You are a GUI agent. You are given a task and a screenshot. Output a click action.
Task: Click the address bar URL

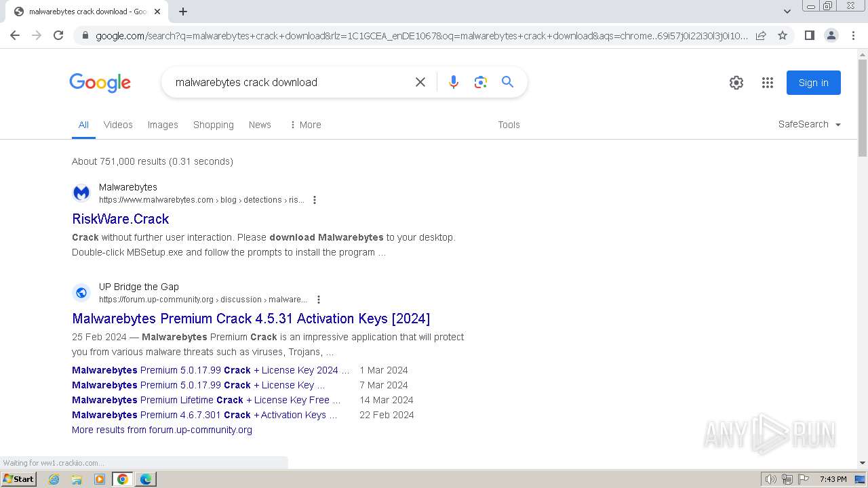tap(420, 36)
